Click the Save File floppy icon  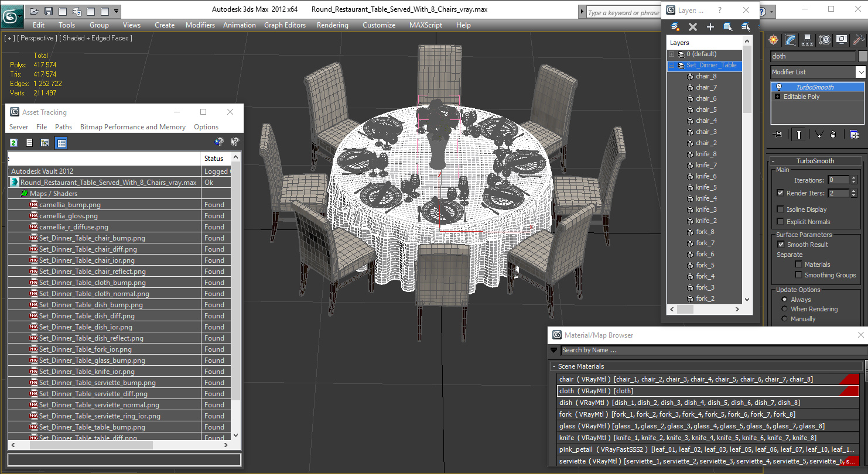[49, 11]
